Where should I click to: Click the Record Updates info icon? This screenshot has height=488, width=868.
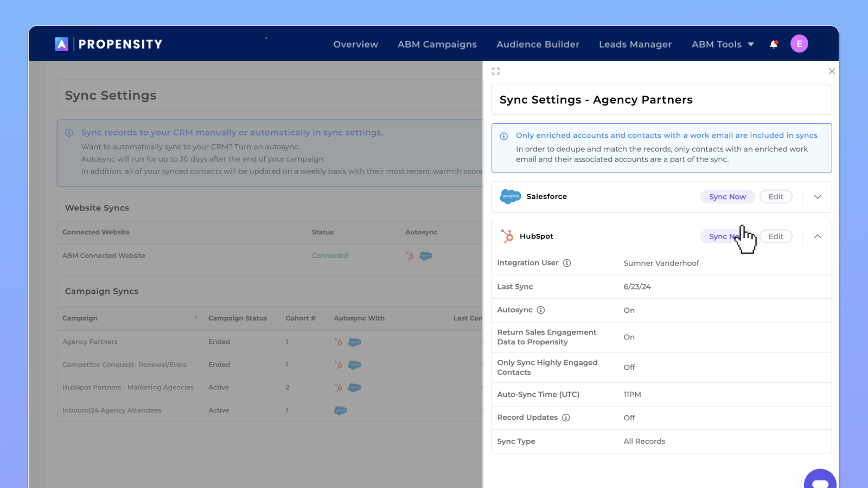coord(566,418)
